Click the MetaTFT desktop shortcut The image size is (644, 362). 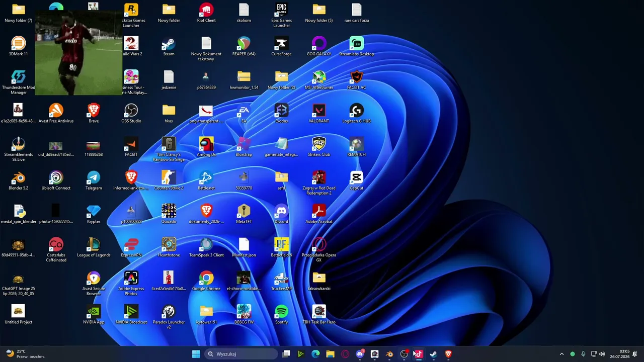point(244,214)
